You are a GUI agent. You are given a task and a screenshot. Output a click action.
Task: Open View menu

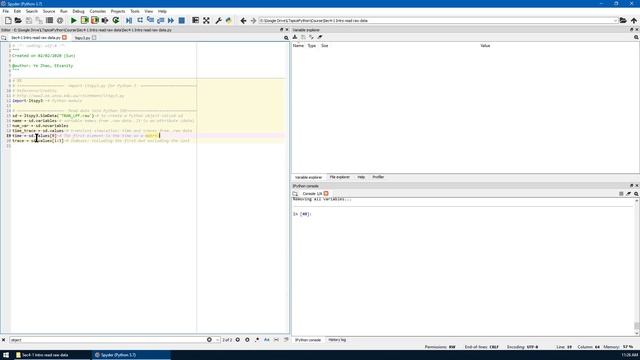pyautogui.click(x=149, y=11)
